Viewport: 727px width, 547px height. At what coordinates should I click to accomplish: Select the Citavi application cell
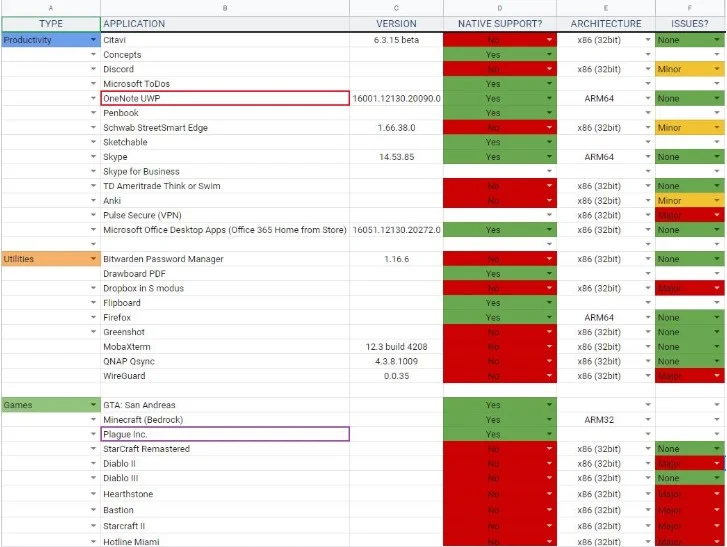(225, 40)
